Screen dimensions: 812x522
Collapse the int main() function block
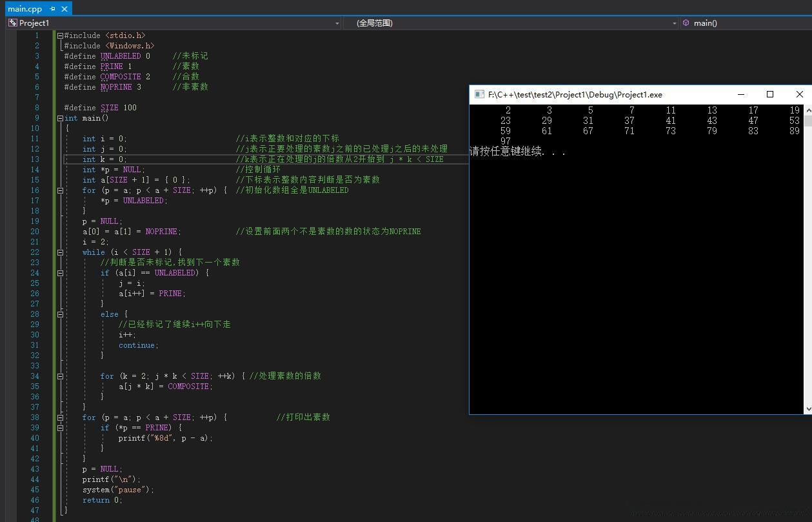point(60,118)
